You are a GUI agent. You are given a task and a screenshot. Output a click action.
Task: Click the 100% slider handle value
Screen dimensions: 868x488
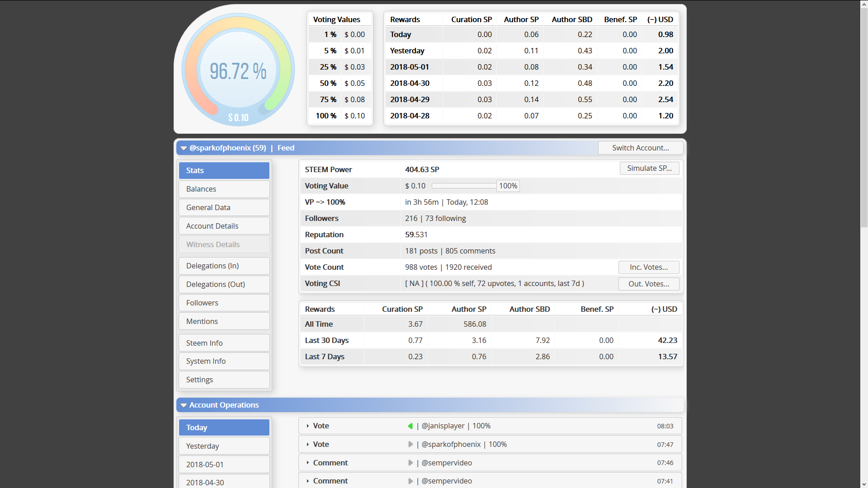coord(508,186)
